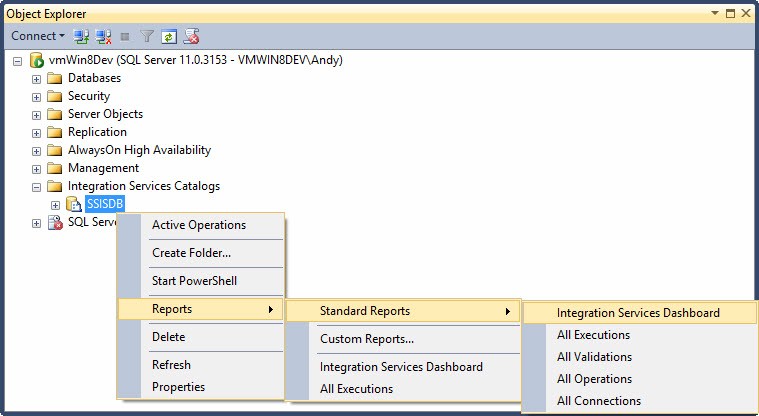Click the Stop toolbar icon
Viewport: 759px width, 416px height.
[x=125, y=36]
